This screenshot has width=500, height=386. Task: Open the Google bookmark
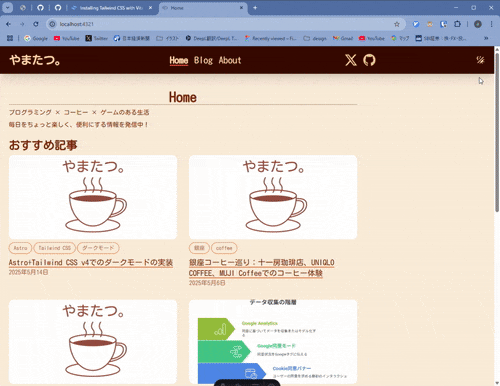tap(36, 38)
